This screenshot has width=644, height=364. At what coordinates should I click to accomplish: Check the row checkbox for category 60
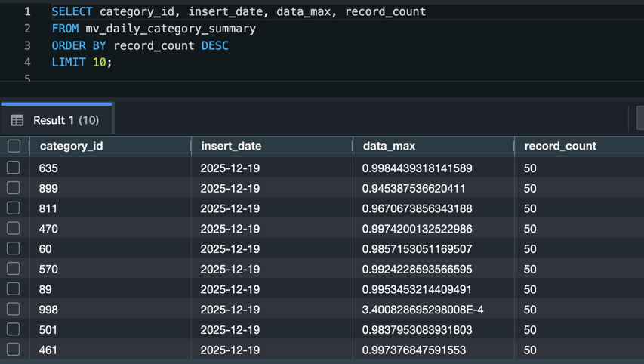click(x=13, y=248)
